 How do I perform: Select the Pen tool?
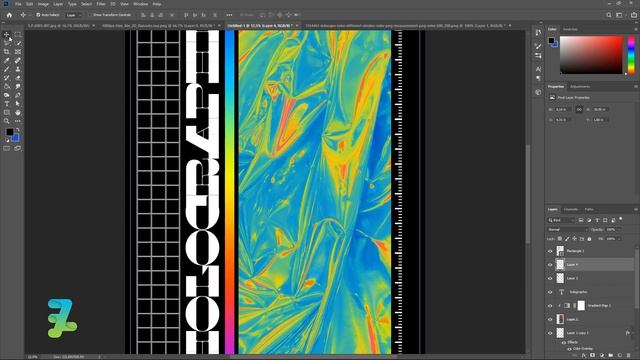[x=18, y=95]
